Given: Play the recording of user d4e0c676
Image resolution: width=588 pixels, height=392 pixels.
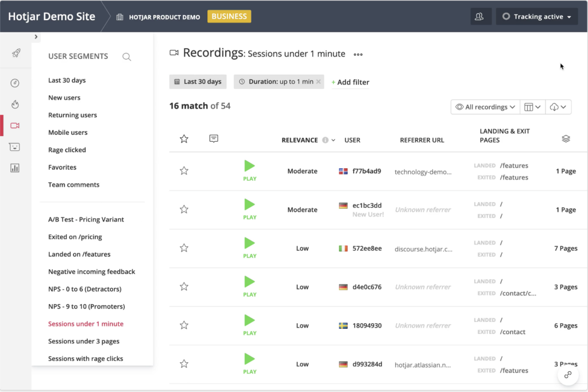Looking at the screenshot, I should pos(250,286).
